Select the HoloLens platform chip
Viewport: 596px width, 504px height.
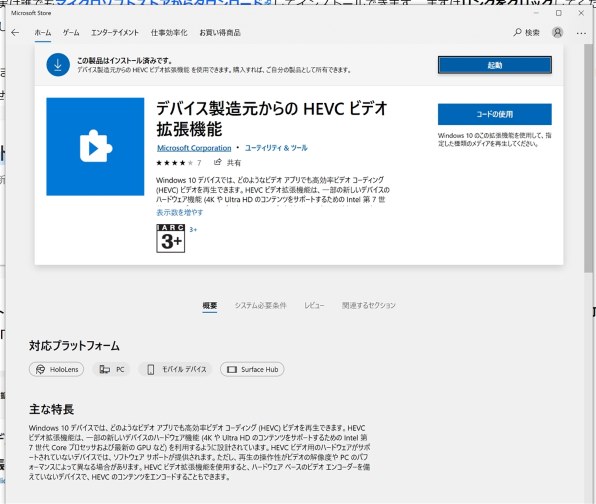[x=56, y=369]
